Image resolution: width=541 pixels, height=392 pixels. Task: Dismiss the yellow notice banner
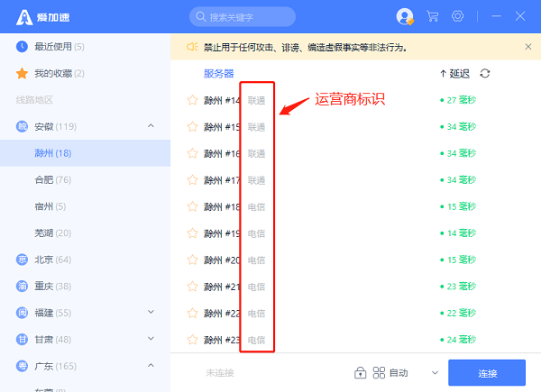click(527, 47)
